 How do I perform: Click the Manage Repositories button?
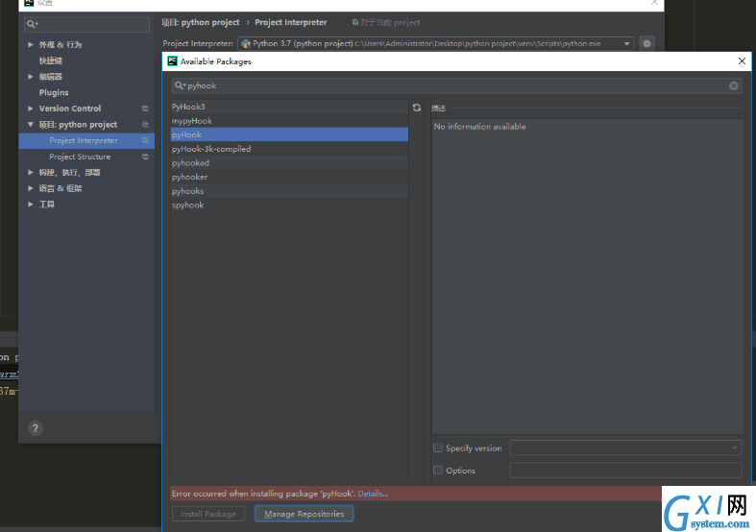[x=305, y=514]
